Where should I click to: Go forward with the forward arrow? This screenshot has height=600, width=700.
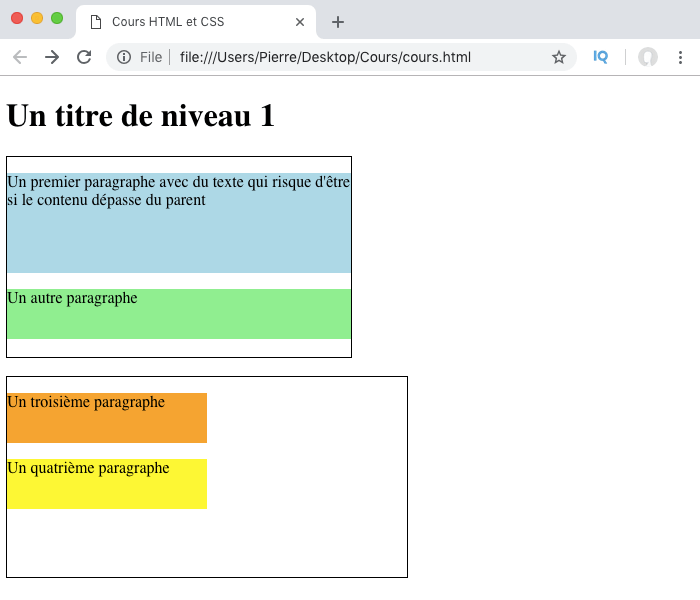(x=52, y=57)
